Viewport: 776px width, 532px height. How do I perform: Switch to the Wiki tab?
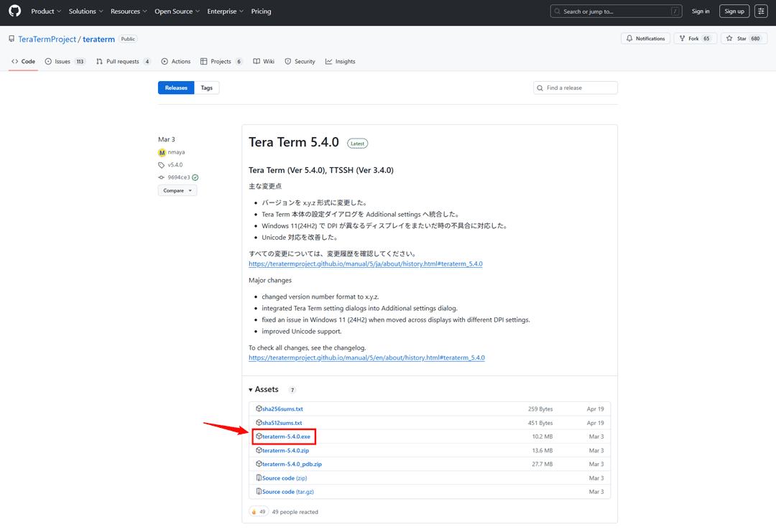coord(264,61)
